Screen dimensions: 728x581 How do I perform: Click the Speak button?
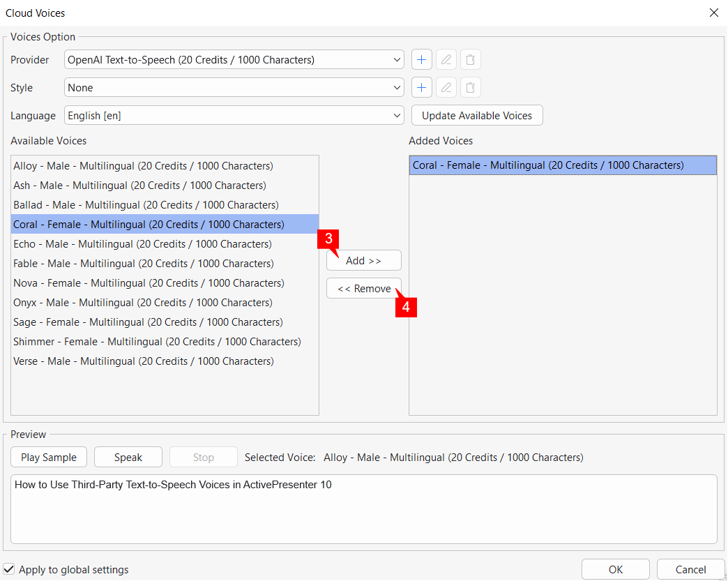point(128,458)
